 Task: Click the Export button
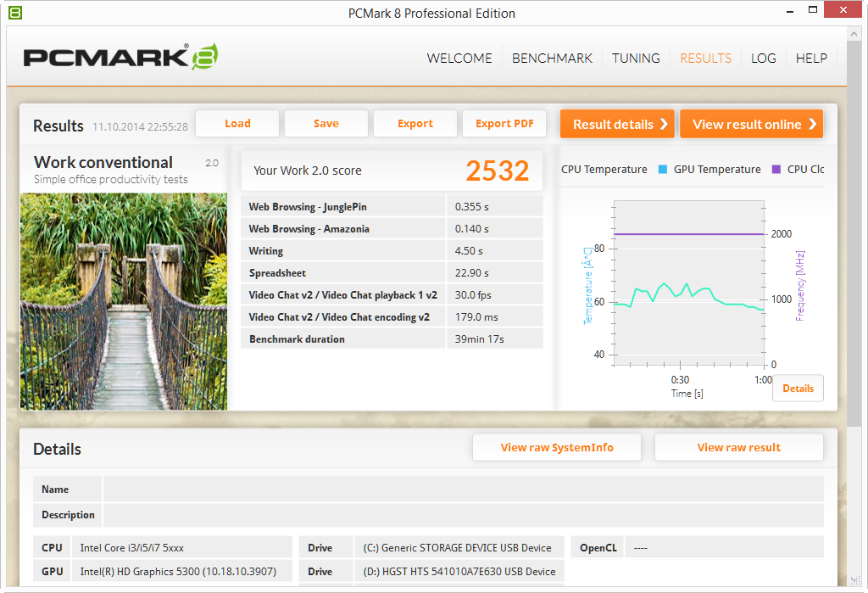(x=415, y=124)
